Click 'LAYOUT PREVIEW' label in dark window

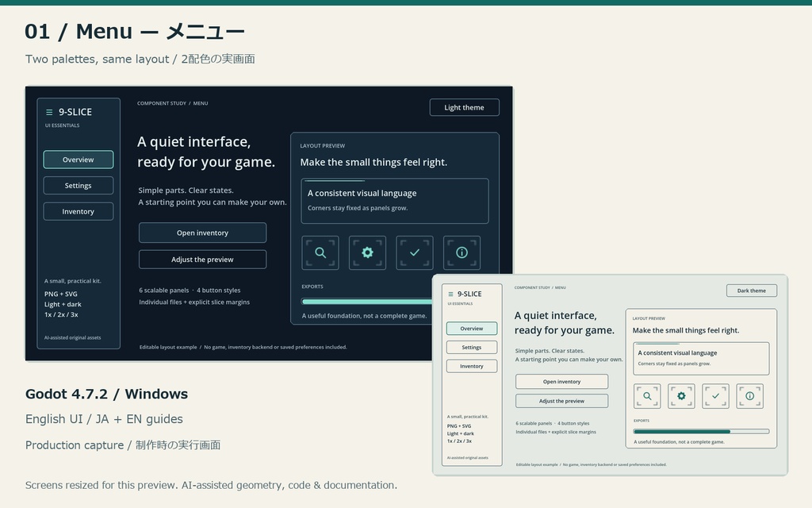tap(323, 146)
